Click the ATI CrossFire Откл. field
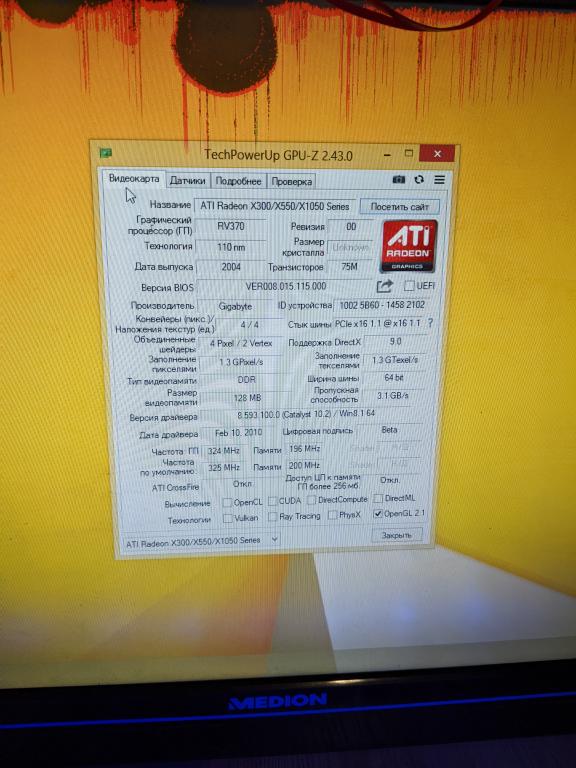576x768 pixels. click(x=242, y=484)
